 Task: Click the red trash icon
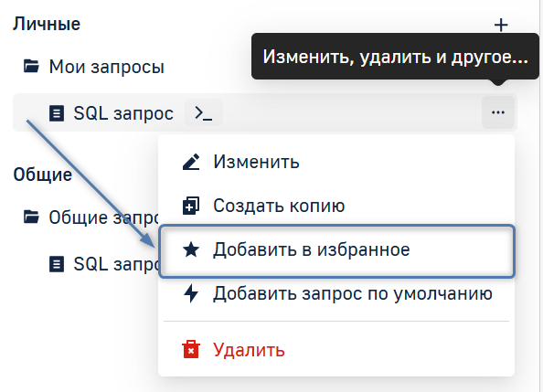(x=191, y=349)
